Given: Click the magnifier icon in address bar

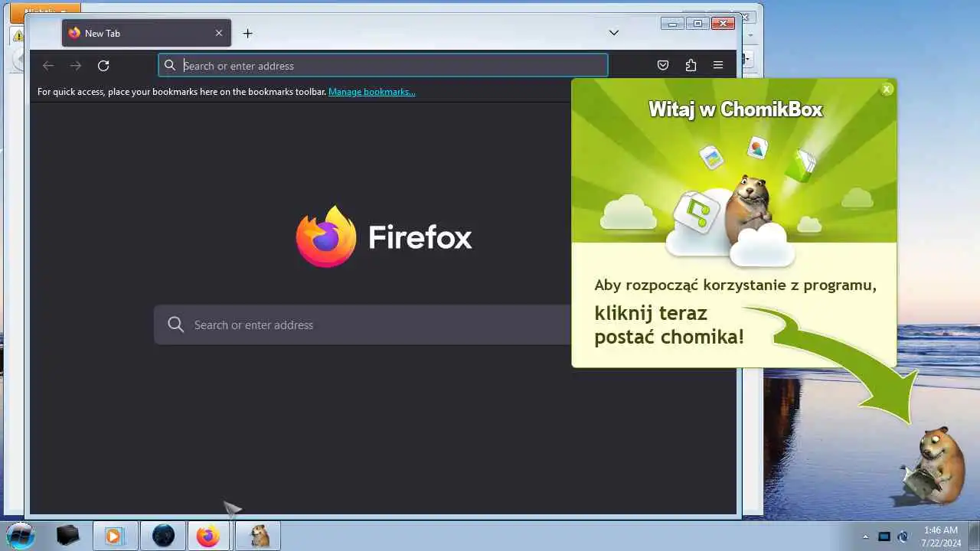Looking at the screenshot, I should coord(170,66).
